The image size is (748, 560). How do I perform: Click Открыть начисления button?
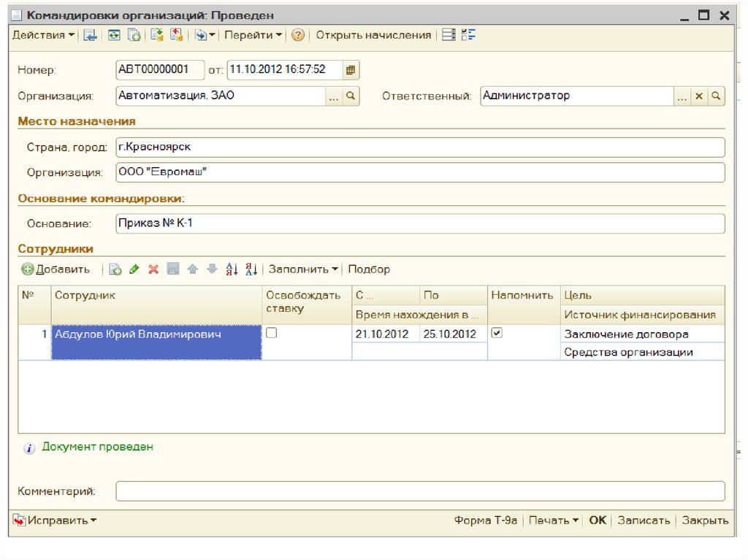click(x=373, y=35)
